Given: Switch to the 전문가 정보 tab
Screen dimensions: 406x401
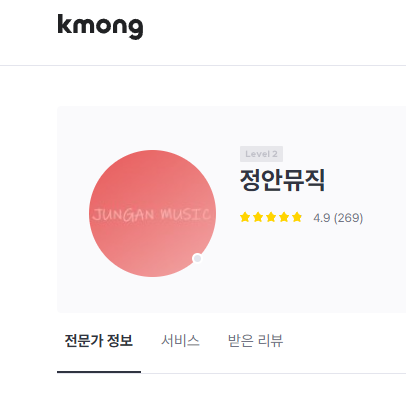Looking at the screenshot, I should 99,341.
